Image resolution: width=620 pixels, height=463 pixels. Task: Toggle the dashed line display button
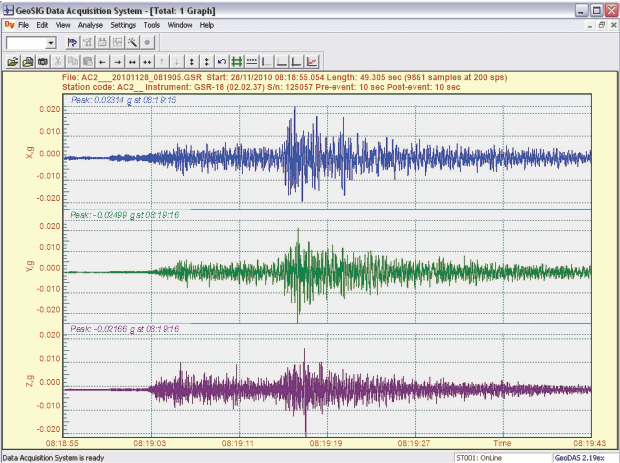pyautogui.click(x=252, y=61)
